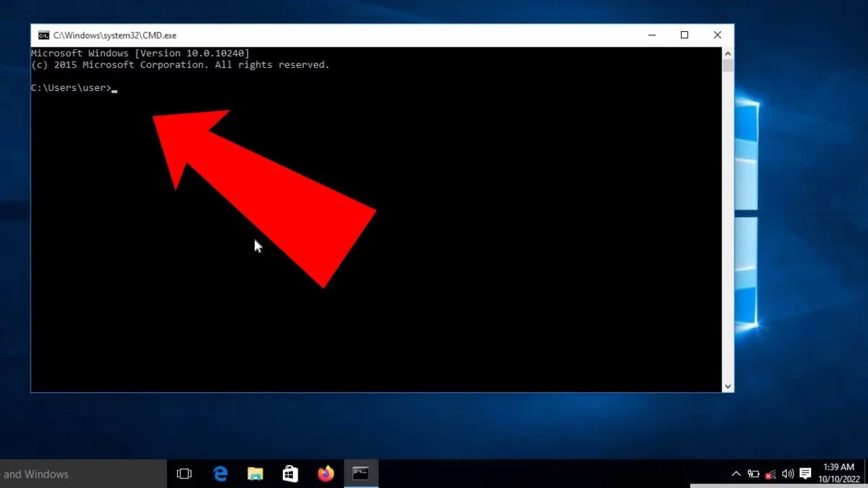Click the C:\Users\user> prompt line
This screenshot has width=868, height=488.
click(74, 88)
